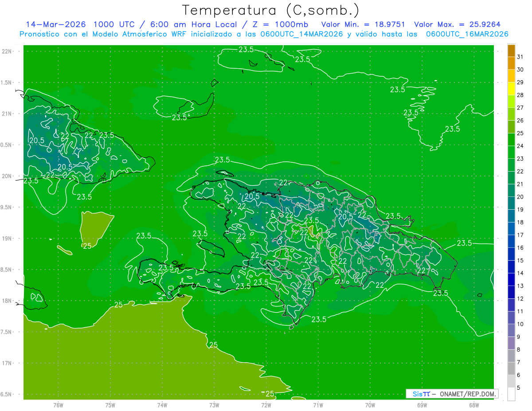This screenshot has width=532, height=411.
Task: Click the "69W" longitude label
Action: click(422, 404)
